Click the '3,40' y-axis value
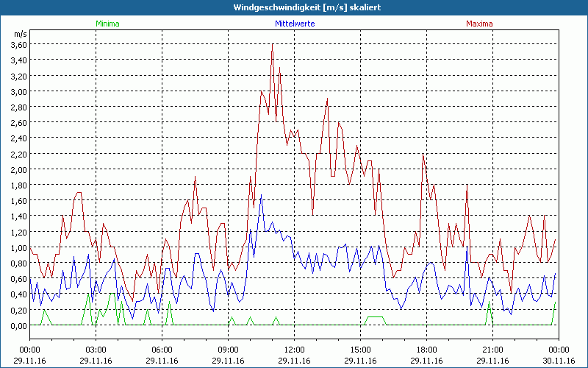 pos(19,60)
